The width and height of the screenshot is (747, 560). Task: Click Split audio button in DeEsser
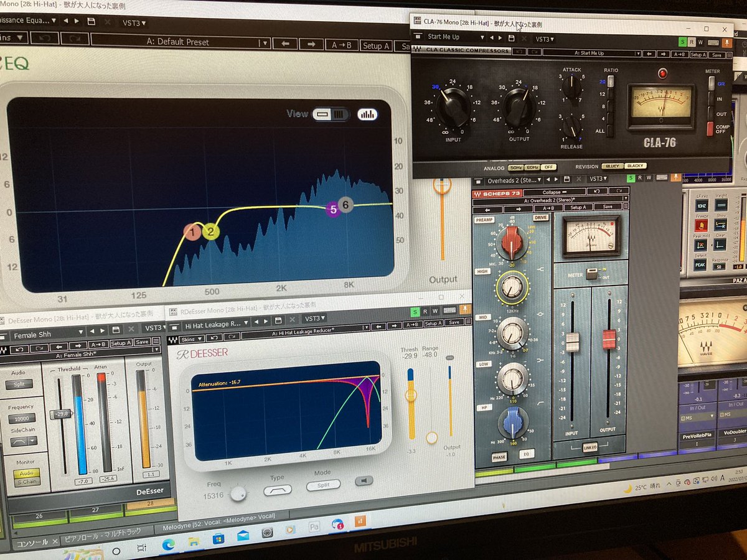[19, 385]
